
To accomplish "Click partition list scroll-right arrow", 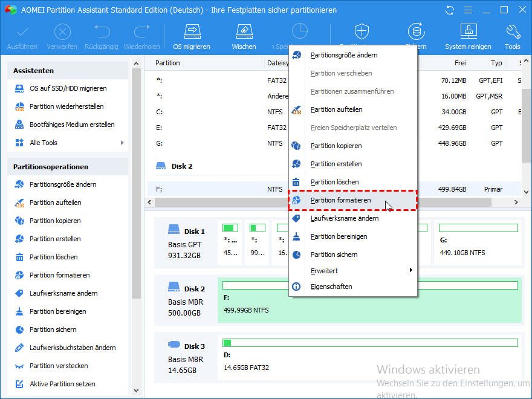I will [516, 202].
